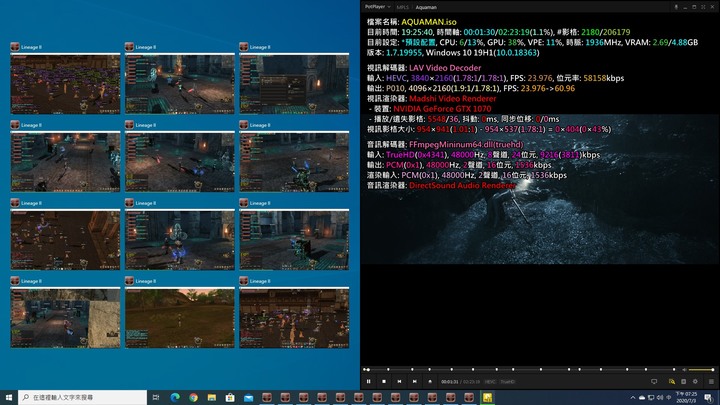720x405 pixels.
Task: Mute audio via PotPlayer speaker icon
Action: coord(684,369)
